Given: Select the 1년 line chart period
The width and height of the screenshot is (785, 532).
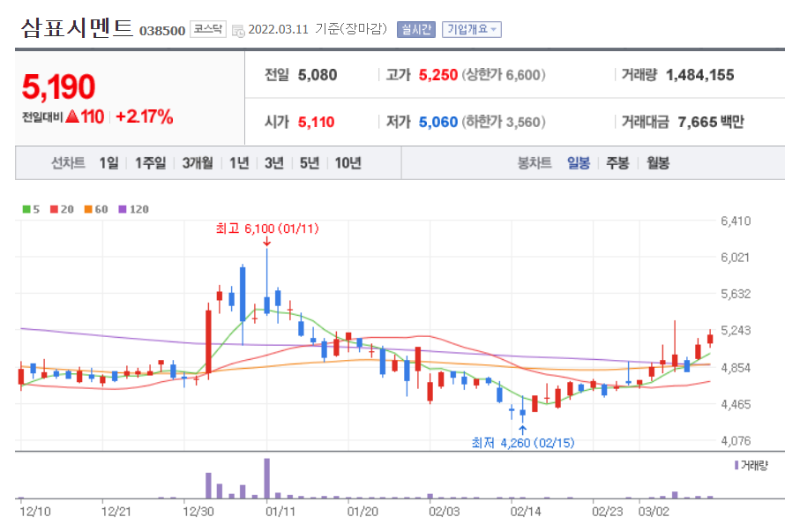Looking at the screenshot, I should pyautogui.click(x=239, y=163).
